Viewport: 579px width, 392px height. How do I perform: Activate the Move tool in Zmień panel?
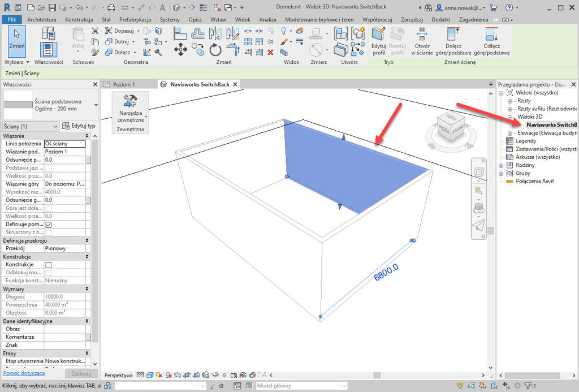(180, 48)
